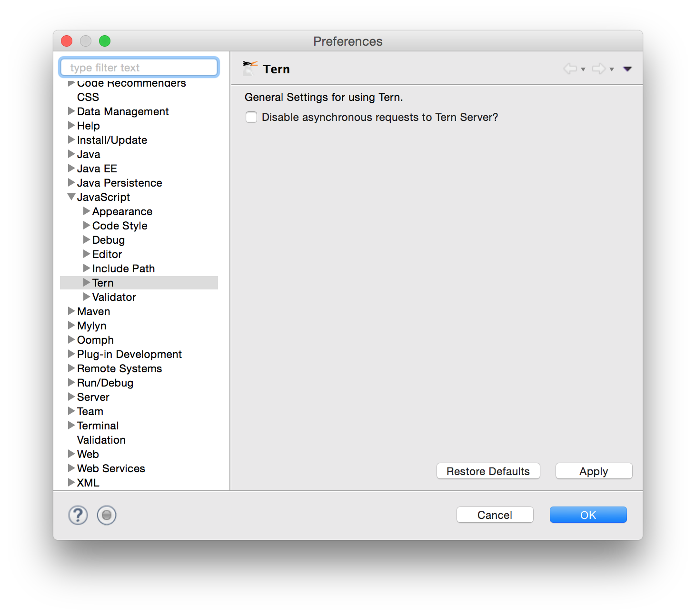Confirm with the OK button
This screenshot has height=616, width=696.
click(x=588, y=515)
